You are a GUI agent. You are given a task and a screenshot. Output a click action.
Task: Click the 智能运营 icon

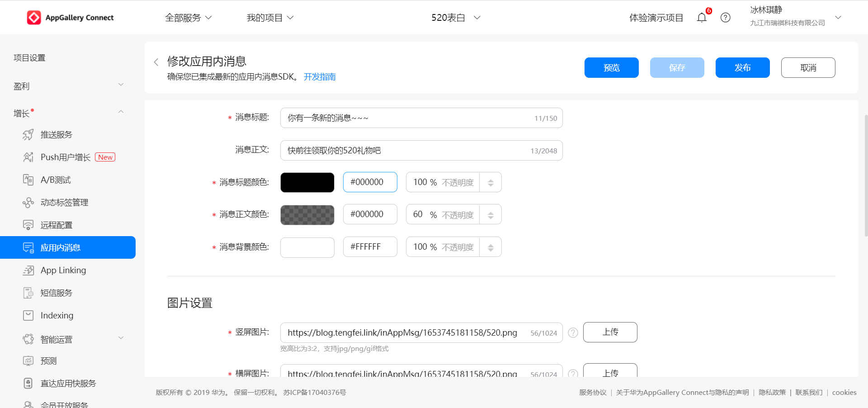coord(28,339)
